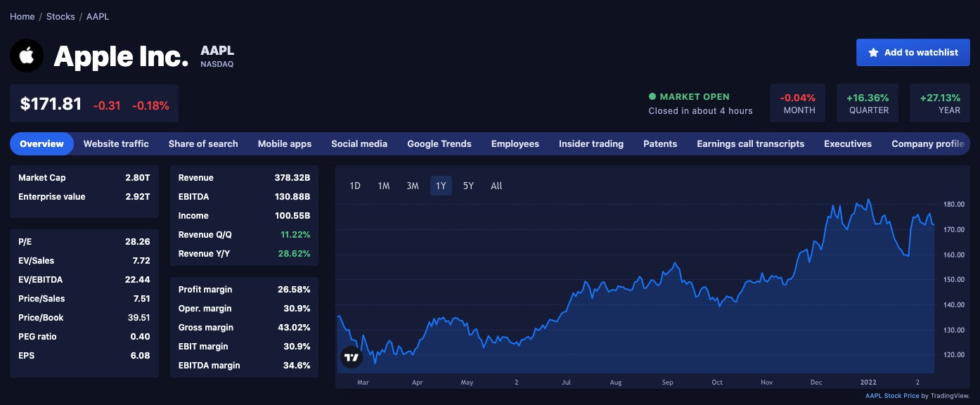Open the Share of search tab

(x=203, y=143)
